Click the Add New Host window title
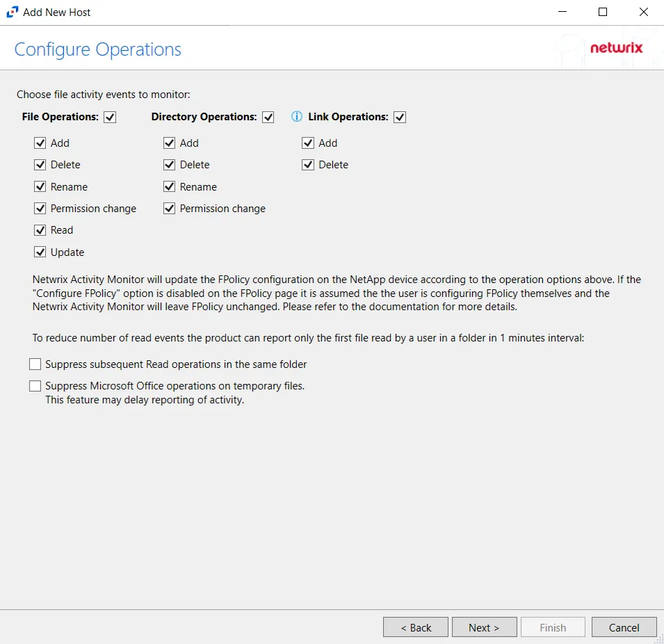This screenshot has width=664, height=644. click(57, 13)
